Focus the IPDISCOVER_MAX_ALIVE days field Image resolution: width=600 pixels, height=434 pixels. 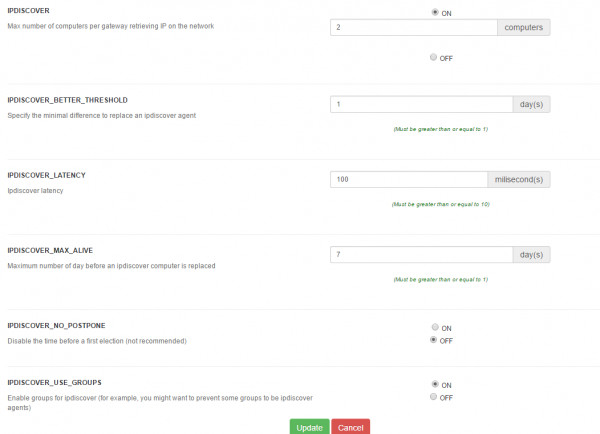421,255
